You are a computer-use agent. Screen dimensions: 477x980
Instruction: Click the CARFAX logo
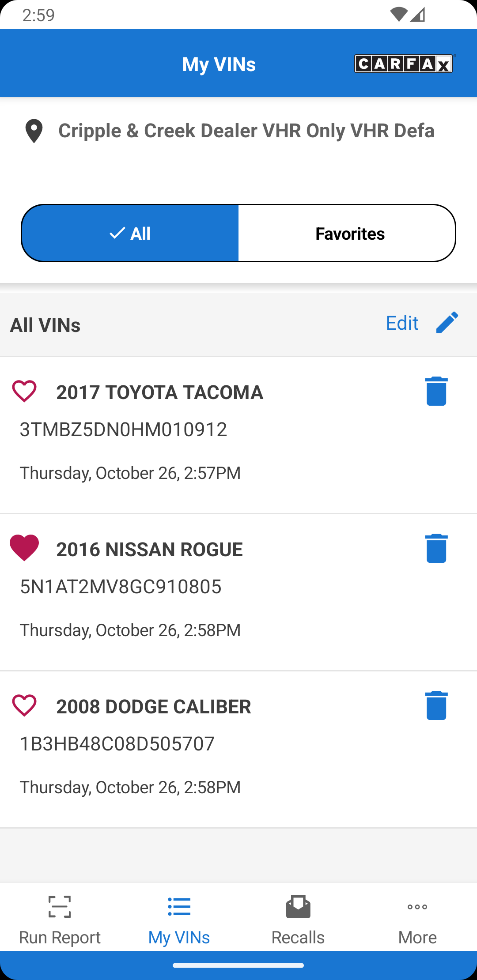click(x=404, y=64)
